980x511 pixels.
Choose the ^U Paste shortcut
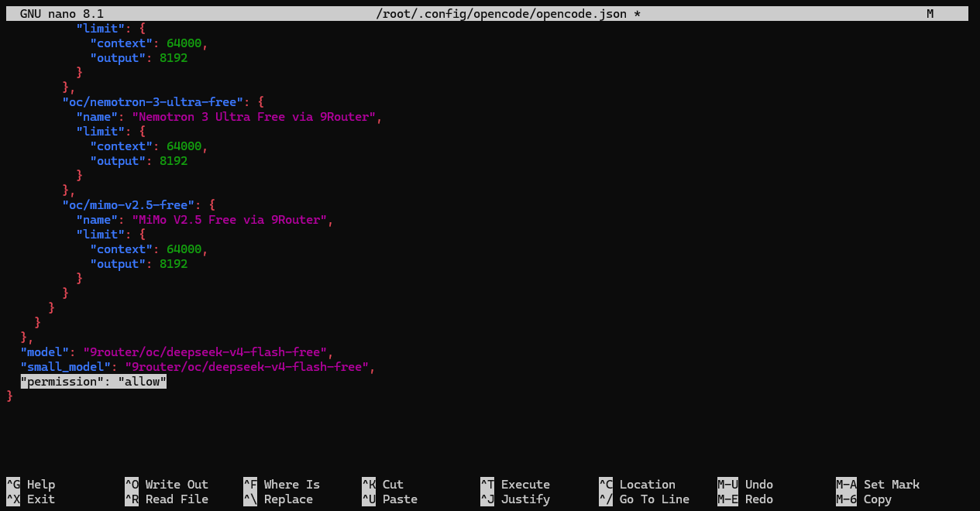click(x=390, y=499)
